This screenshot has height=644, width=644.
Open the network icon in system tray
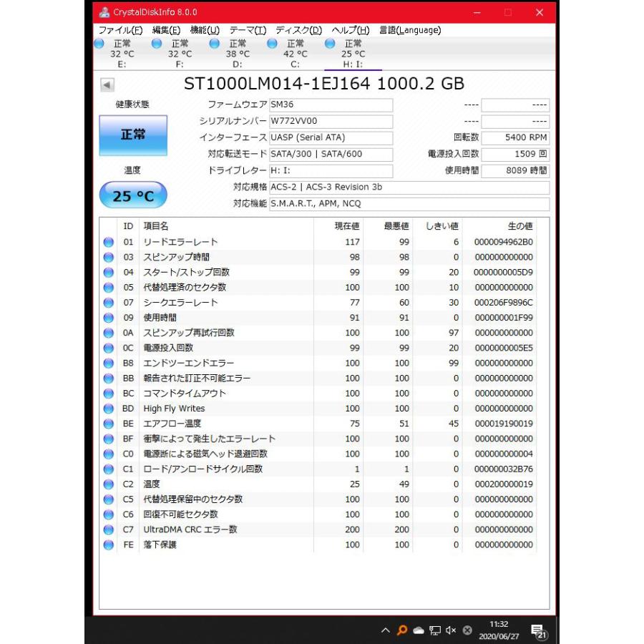435,630
